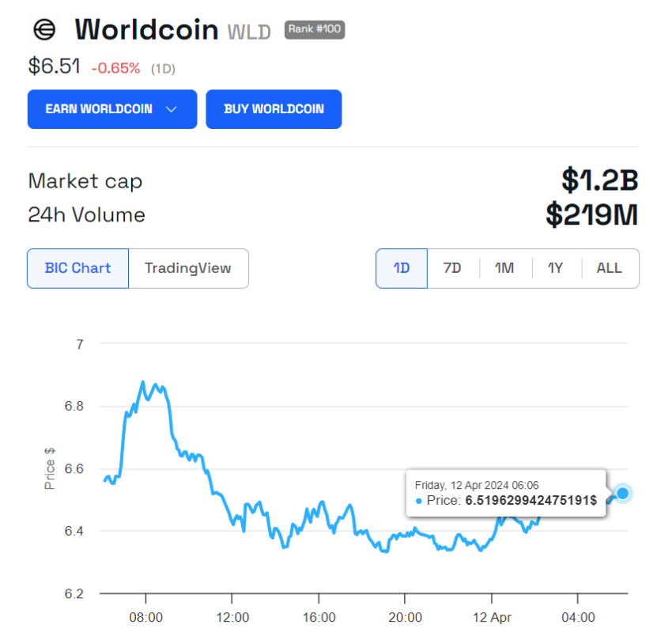Select the 1Y time range control

[556, 268]
